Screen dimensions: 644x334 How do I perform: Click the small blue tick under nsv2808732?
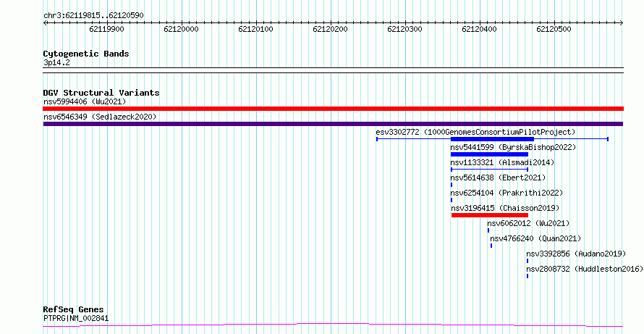coord(528,276)
